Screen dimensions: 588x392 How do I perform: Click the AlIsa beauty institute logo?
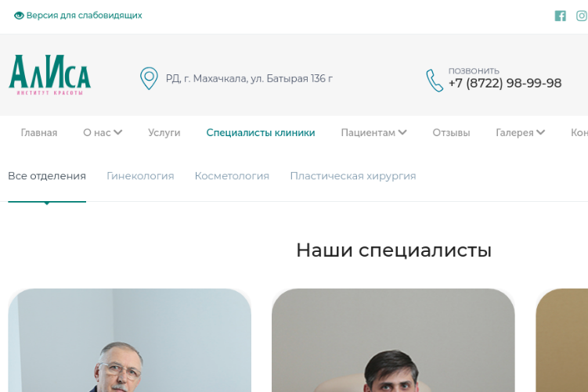click(49, 75)
